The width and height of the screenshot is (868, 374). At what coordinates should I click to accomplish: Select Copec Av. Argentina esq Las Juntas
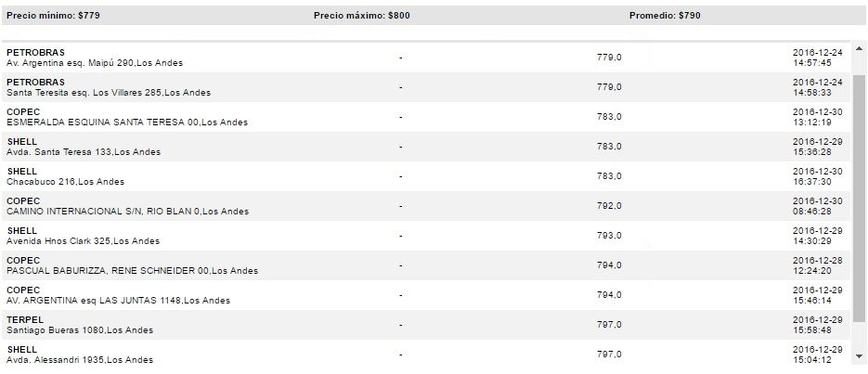[118, 295]
